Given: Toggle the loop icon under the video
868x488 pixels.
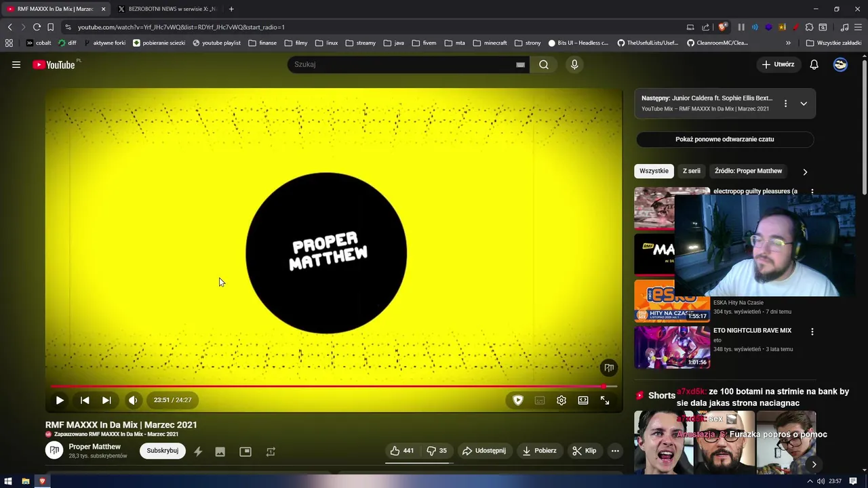Looking at the screenshot, I should [x=271, y=451].
